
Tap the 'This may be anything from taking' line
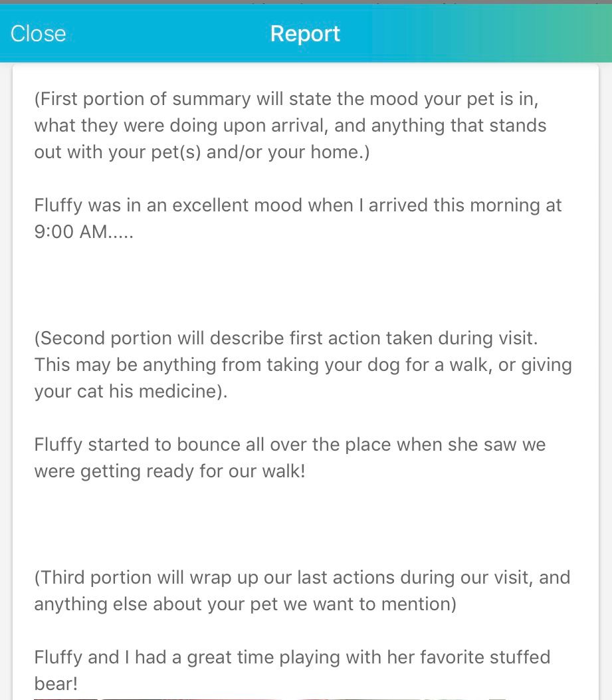303,365
